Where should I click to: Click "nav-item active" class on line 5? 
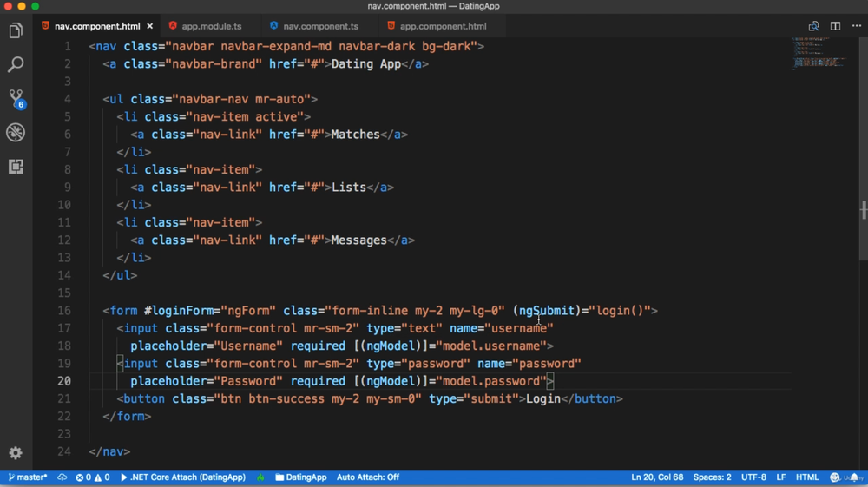coord(245,117)
